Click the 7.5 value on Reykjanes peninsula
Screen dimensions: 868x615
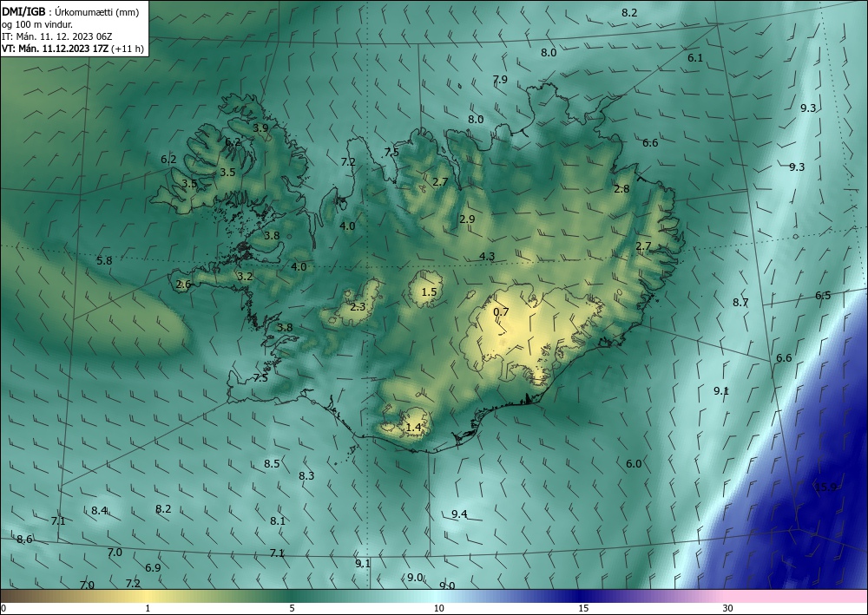coord(260,378)
